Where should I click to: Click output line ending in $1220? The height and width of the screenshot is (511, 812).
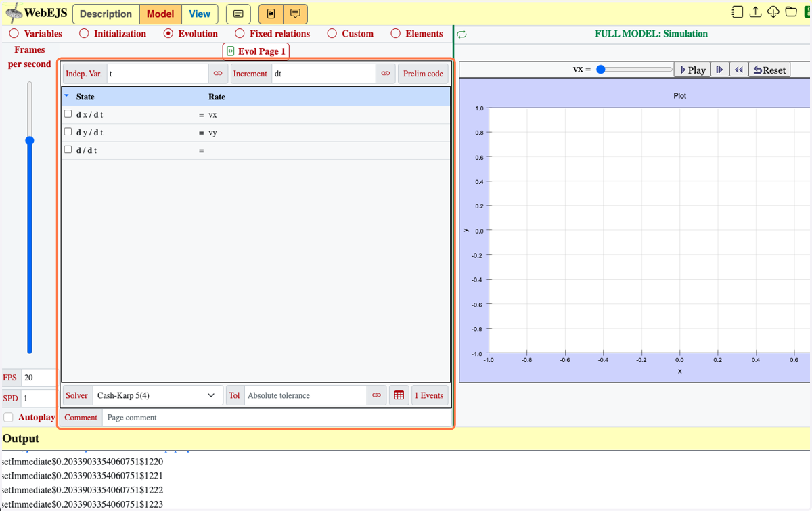[82, 462]
